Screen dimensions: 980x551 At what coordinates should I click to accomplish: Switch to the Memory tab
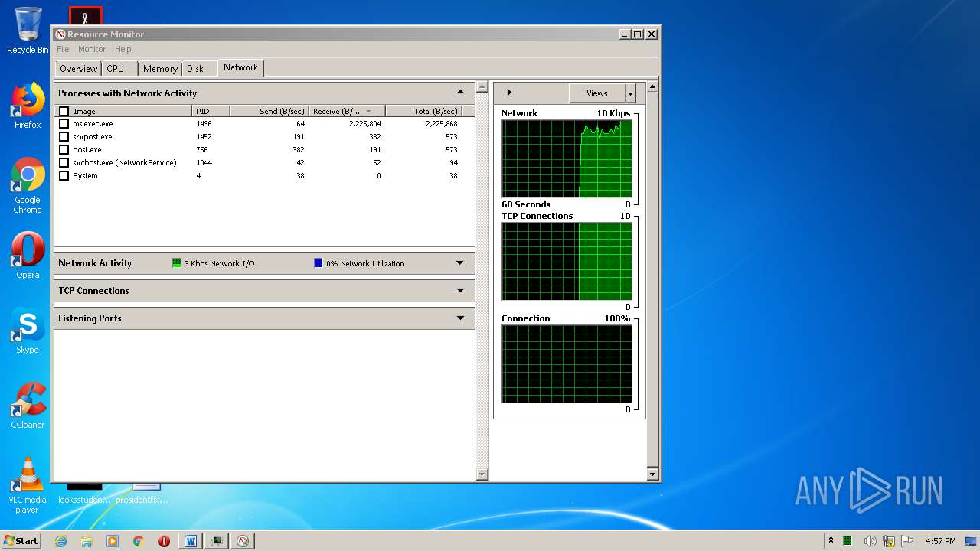coord(160,69)
